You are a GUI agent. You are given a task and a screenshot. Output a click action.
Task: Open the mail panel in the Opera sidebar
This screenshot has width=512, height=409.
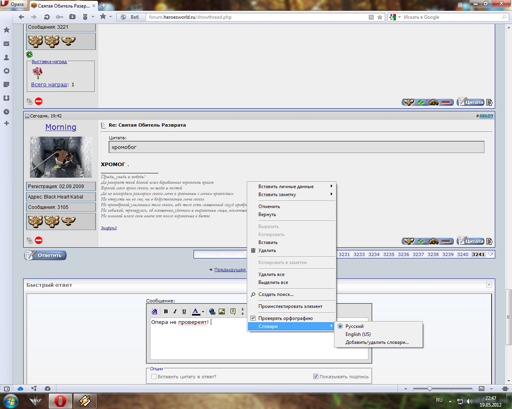coord(6,44)
